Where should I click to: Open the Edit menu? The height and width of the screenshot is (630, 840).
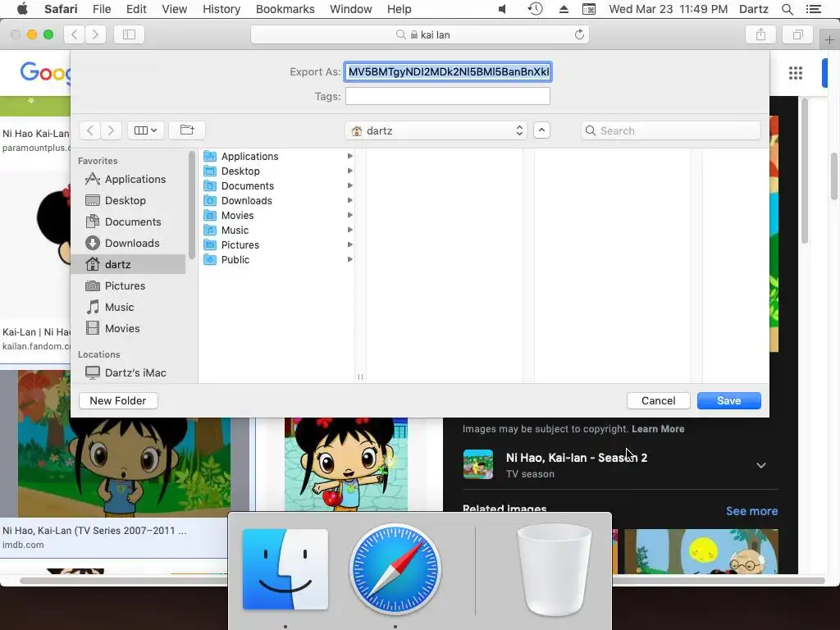(x=136, y=9)
